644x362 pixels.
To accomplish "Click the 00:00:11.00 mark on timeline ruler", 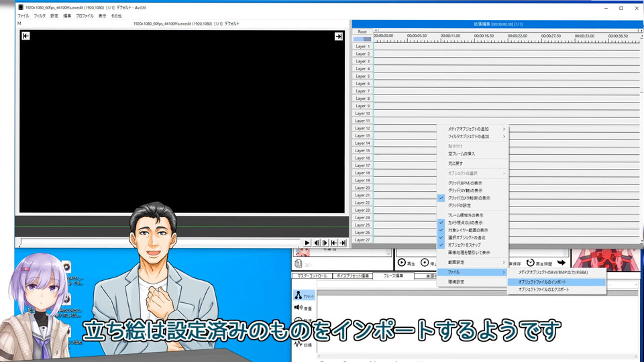I will [x=451, y=36].
